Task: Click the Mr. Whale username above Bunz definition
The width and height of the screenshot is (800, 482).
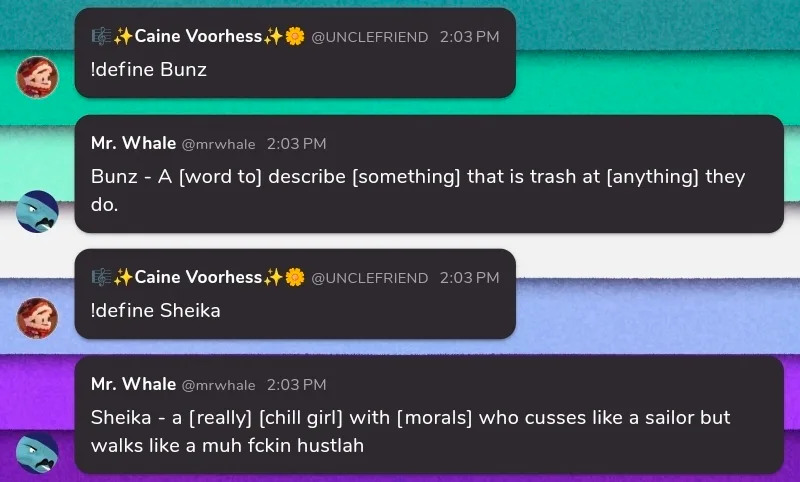Action: pyautogui.click(x=133, y=144)
